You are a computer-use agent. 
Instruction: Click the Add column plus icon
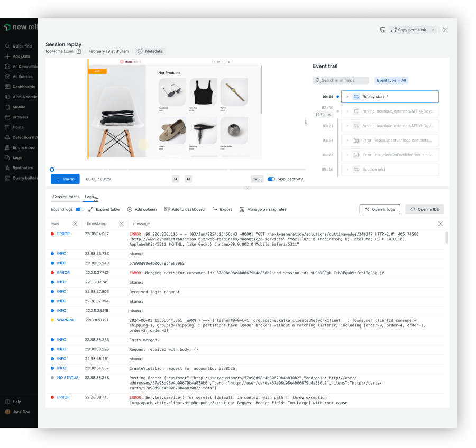(130, 209)
